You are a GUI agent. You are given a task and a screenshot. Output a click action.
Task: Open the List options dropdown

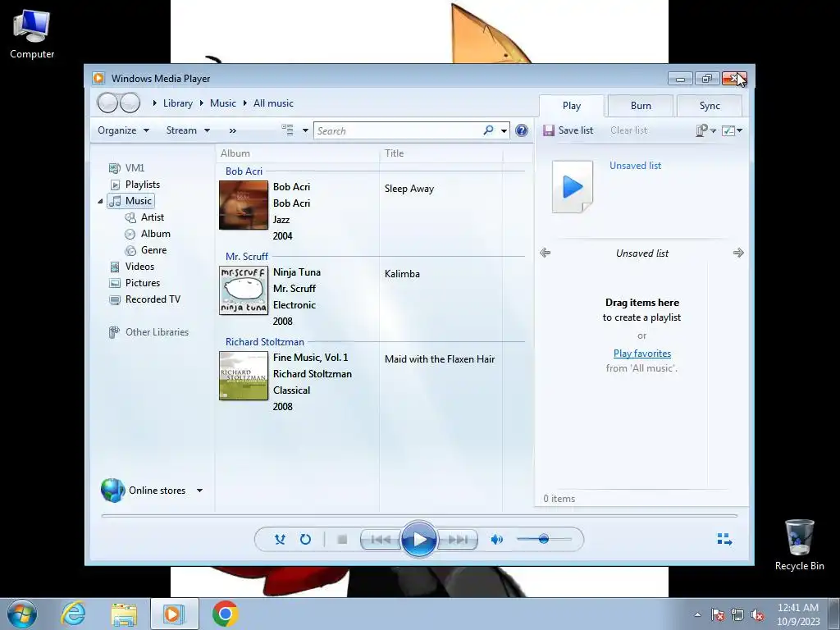point(732,130)
